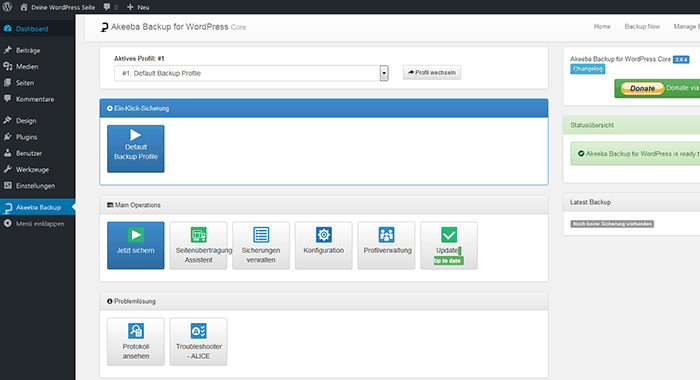Screen dimensions: 700x380
Task: Click Noch keine Sicherung vorhanden label
Action: [612, 224]
